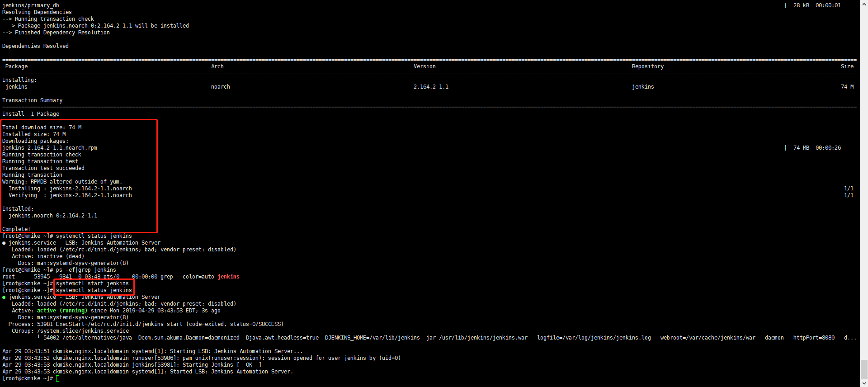This screenshot has height=387, width=868.
Task: Click the 'systemctl start jenkins' command
Action: (92, 283)
